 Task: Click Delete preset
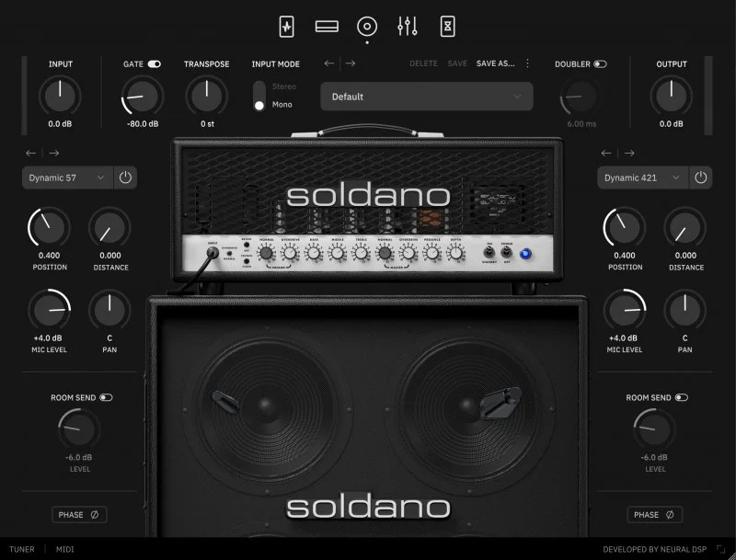[423, 63]
